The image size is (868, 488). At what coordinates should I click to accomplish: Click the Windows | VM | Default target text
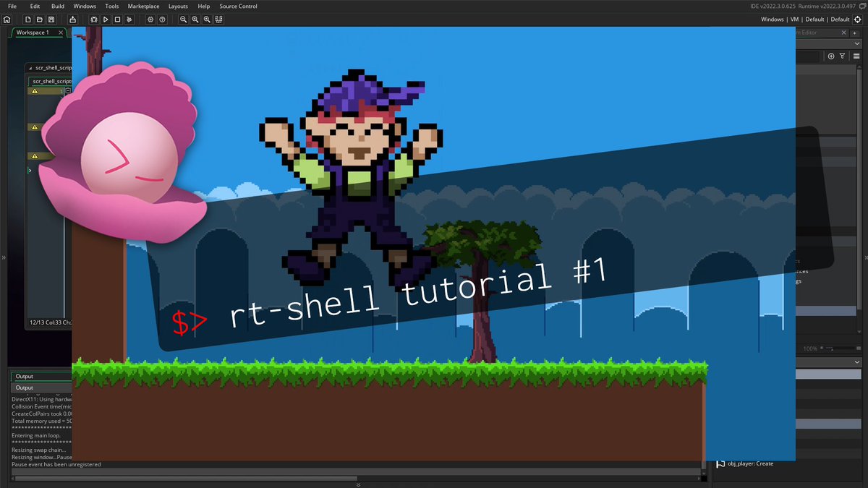(x=805, y=20)
